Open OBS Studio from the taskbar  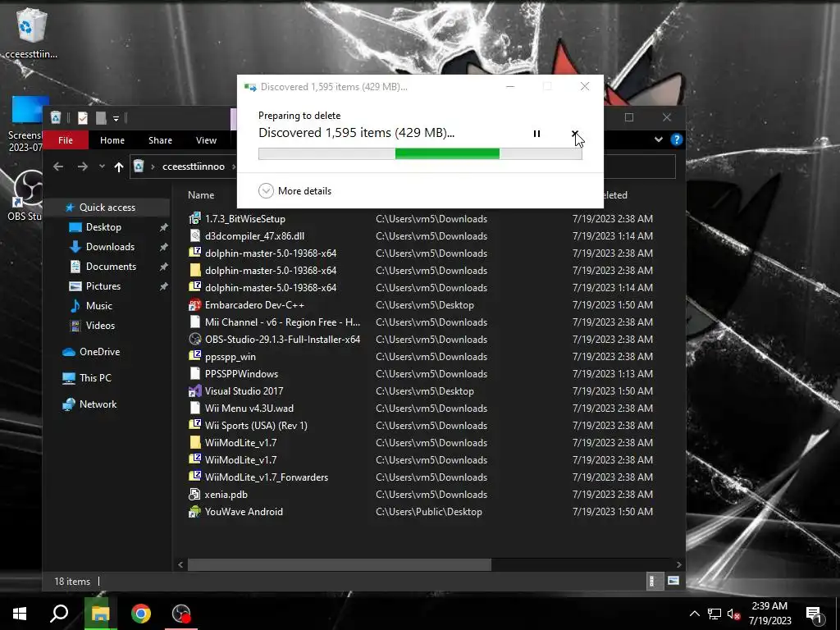tap(181, 614)
